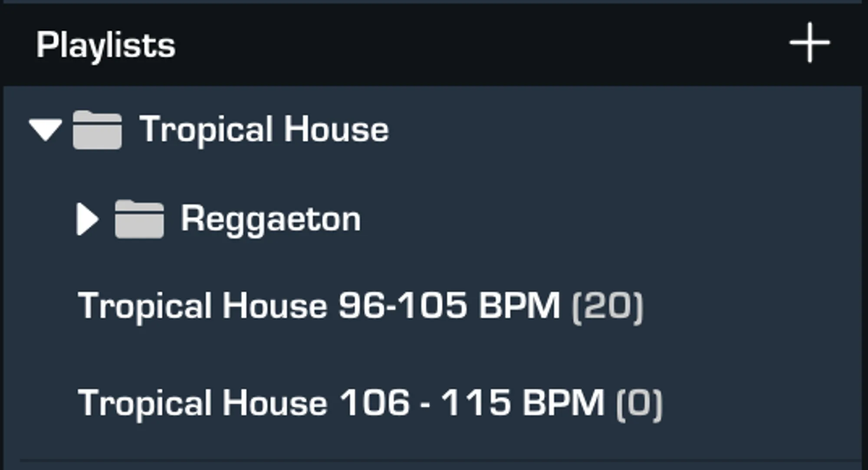Viewport: 868px width, 470px height.
Task: Expand the Reggaeton folder
Action: pos(87,219)
